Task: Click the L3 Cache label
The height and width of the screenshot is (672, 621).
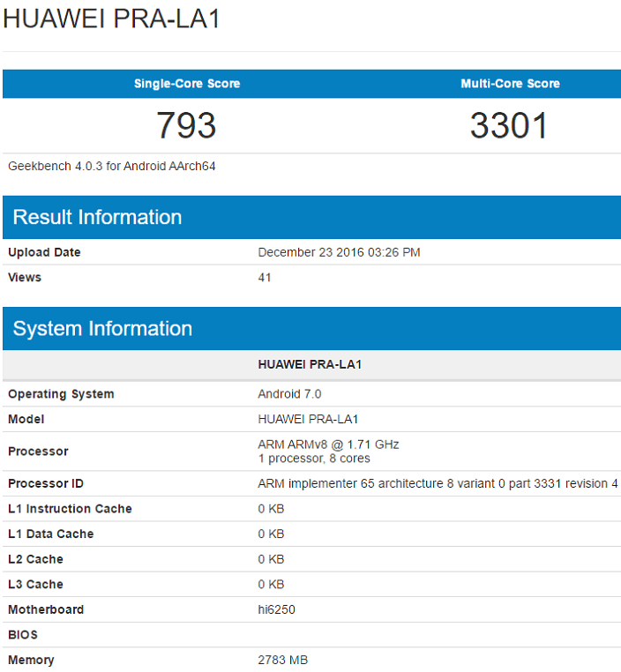Action: coord(35,585)
